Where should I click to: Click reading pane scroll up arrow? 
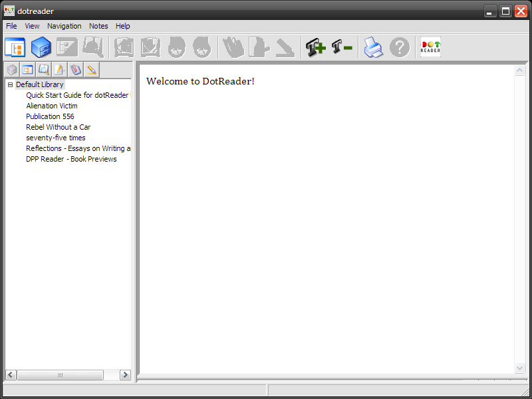[x=519, y=70]
